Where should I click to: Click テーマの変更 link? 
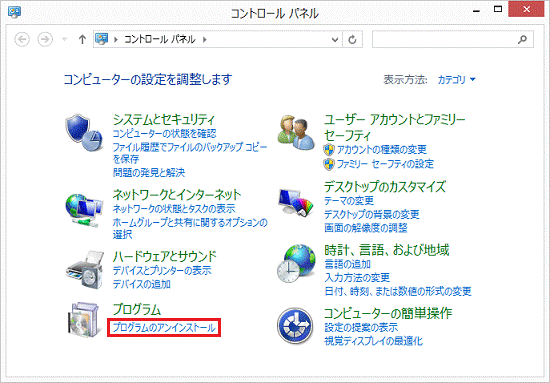coord(349,201)
